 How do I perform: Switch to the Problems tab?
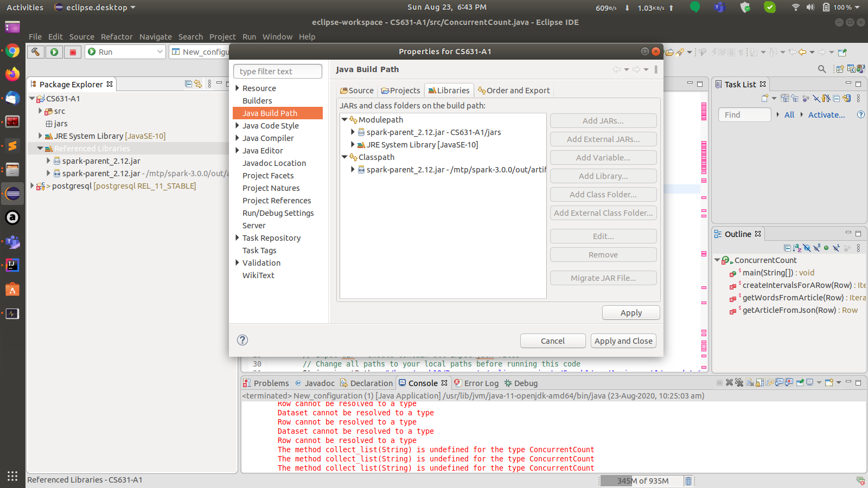266,383
